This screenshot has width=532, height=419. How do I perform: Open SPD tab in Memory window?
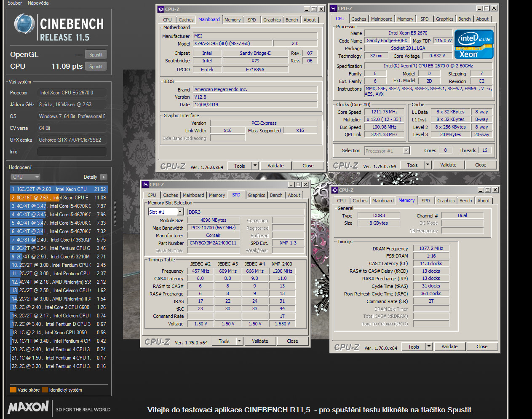[x=426, y=201]
